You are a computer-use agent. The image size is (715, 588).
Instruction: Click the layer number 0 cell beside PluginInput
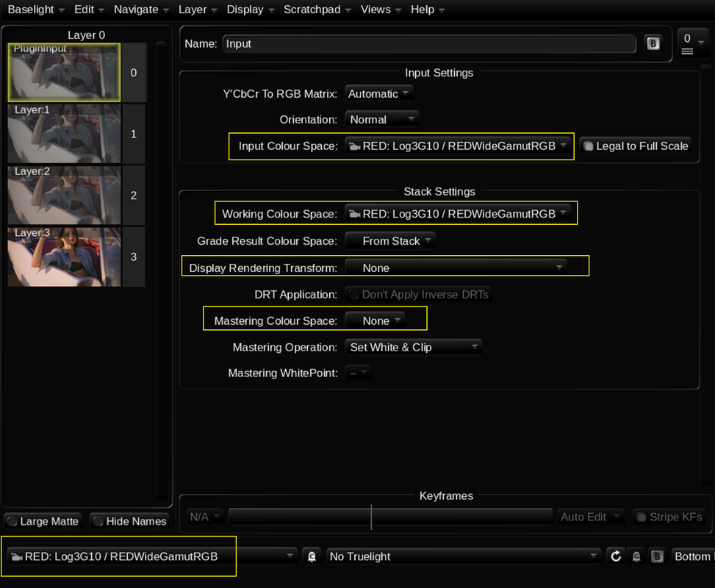[134, 73]
